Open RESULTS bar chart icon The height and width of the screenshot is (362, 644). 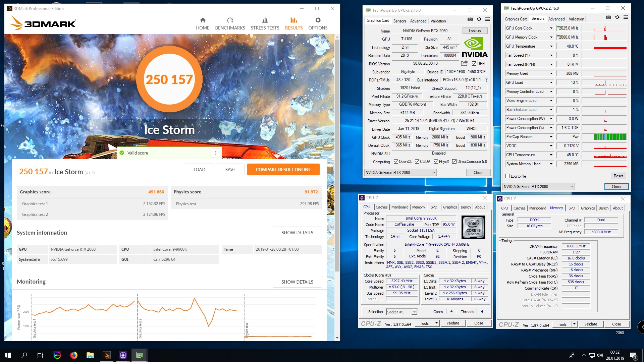tap(294, 20)
